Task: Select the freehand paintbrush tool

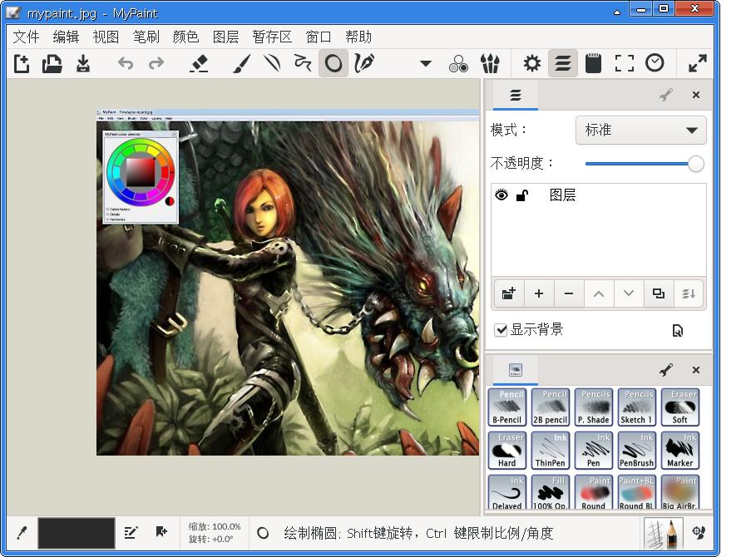Action: tap(241, 63)
